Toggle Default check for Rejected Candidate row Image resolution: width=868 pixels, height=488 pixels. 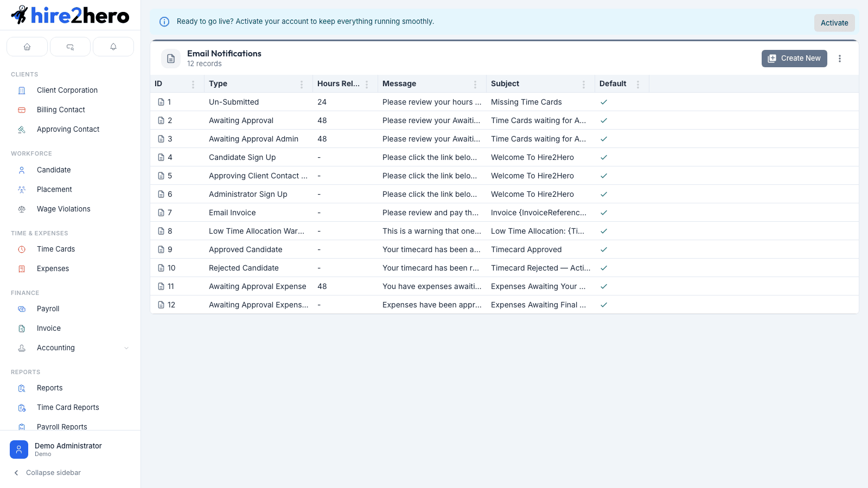tap(604, 268)
